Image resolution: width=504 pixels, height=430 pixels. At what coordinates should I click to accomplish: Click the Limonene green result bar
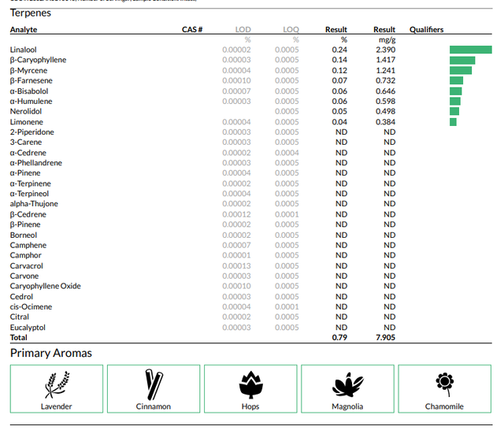(453, 122)
